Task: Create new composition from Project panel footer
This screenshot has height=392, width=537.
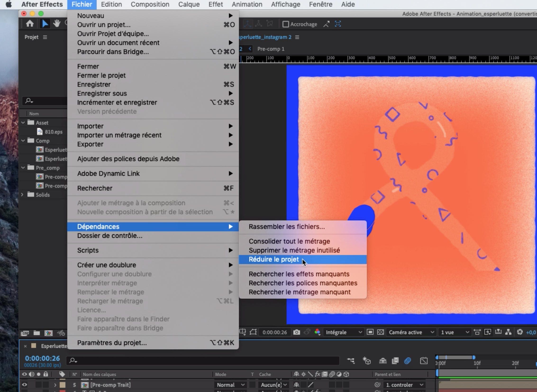Action: (x=48, y=333)
